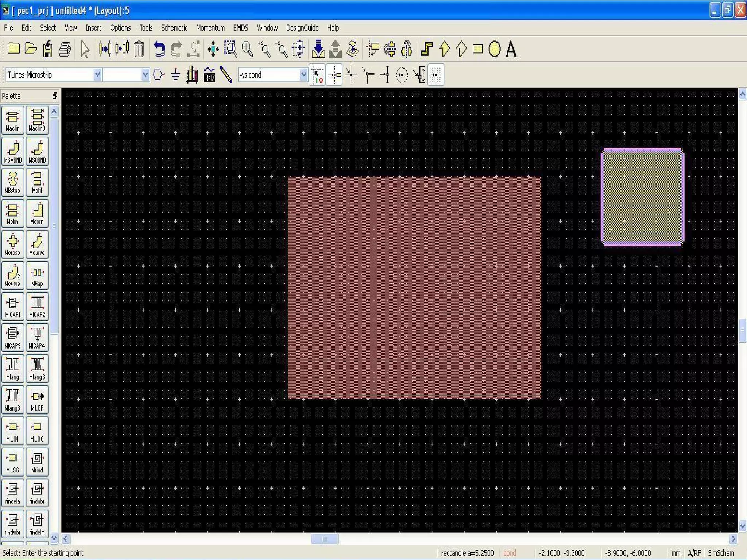Toggle the grid snap mode button
The height and width of the screenshot is (560, 747).
pyautogui.click(x=436, y=75)
